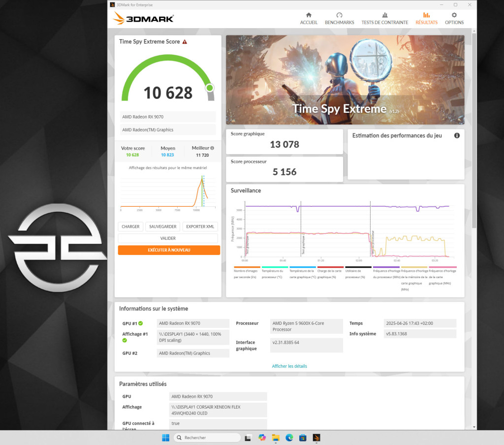This screenshot has width=504, height=445.
Task: Click the Info système v5.83.1368 value
Action: pyautogui.click(x=420, y=334)
